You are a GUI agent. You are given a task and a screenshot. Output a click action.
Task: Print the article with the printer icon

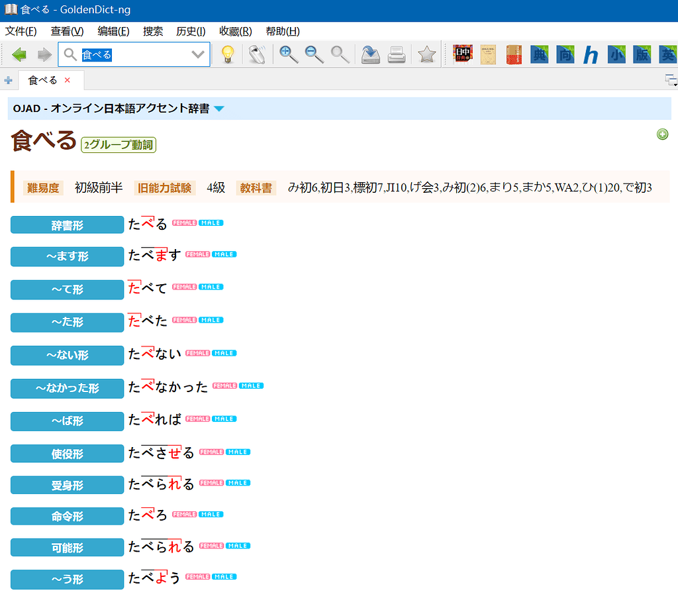[x=397, y=54]
